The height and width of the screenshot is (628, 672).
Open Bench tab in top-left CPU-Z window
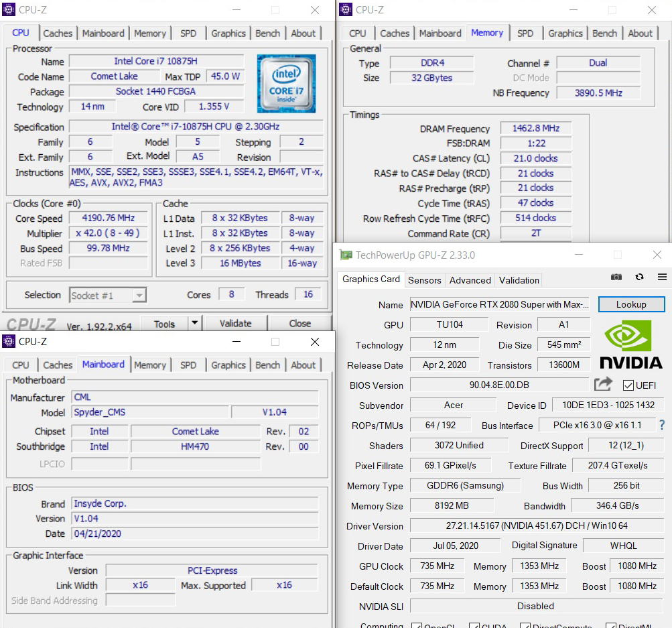[268, 34]
